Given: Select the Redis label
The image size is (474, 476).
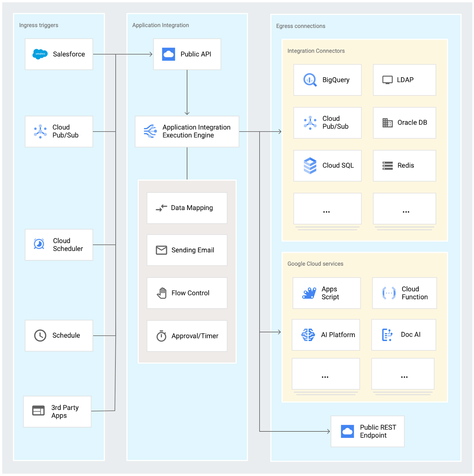Looking at the screenshot, I should point(406,165).
